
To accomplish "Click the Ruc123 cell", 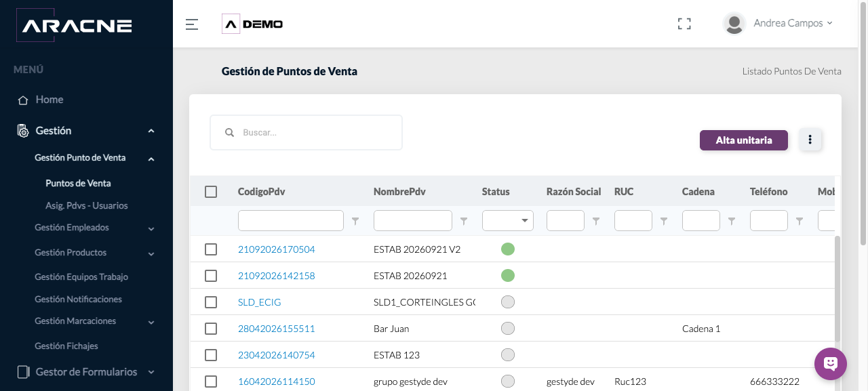I will point(630,382).
